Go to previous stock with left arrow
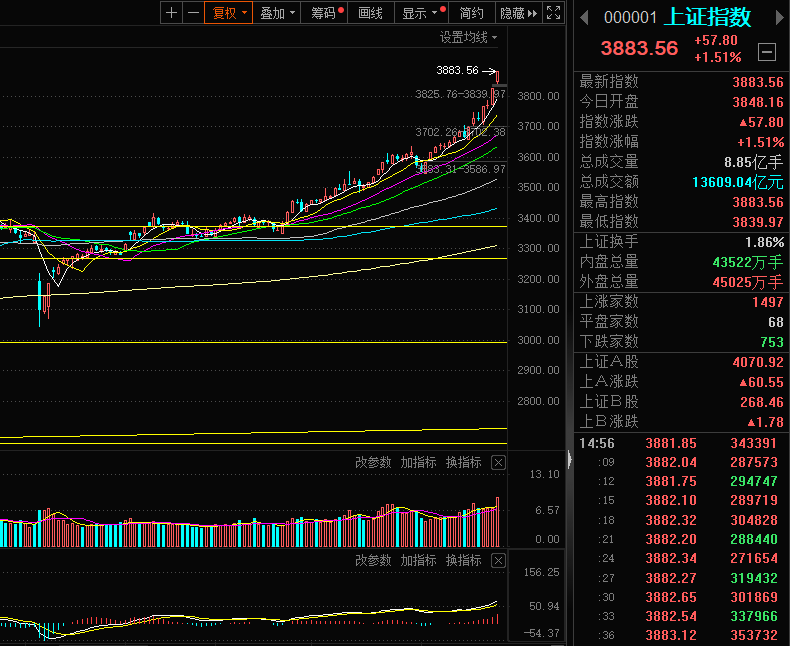The height and width of the screenshot is (646, 790). [584, 18]
